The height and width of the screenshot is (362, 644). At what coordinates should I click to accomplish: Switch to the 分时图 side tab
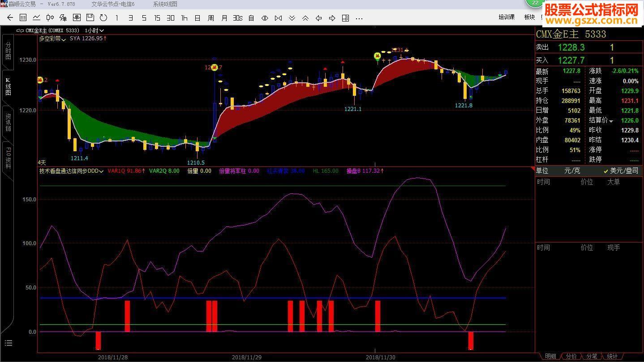tap(8, 51)
